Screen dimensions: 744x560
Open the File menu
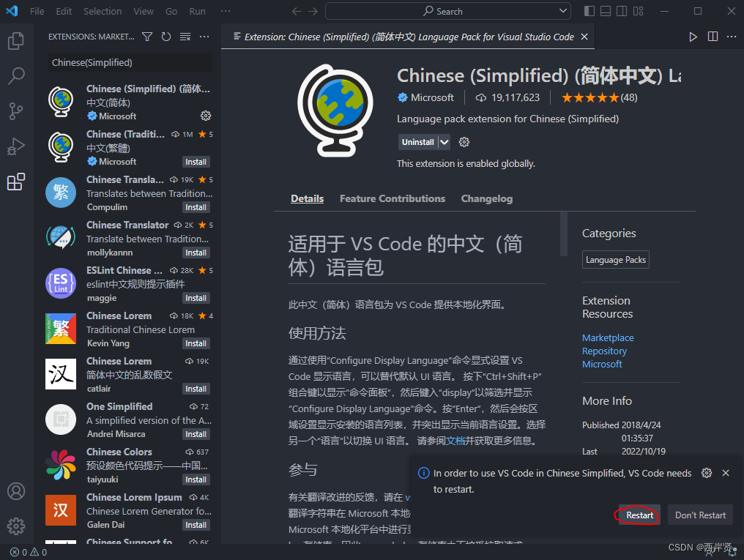tap(37, 12)
